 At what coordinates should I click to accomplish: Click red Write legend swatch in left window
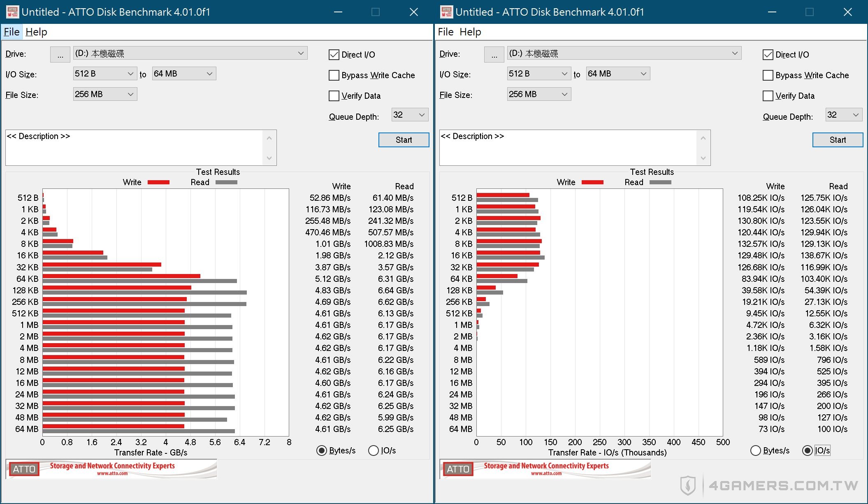[x=158, y=182]
